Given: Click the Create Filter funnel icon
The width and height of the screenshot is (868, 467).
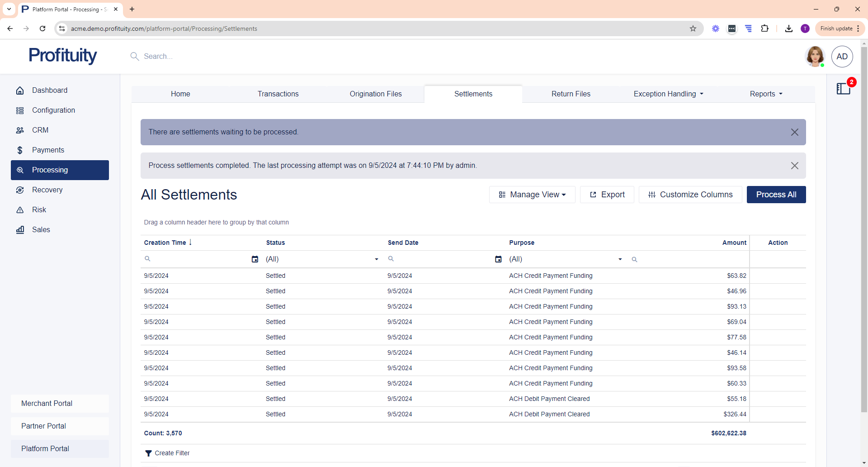Looking at the screenshot, I should coord(148,453).
